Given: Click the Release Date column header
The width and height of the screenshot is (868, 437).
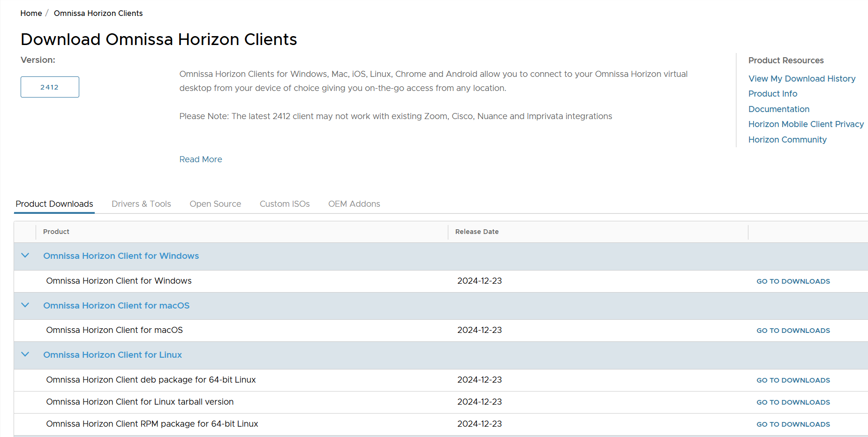Looking at the screenshot, I should (477, 232).
